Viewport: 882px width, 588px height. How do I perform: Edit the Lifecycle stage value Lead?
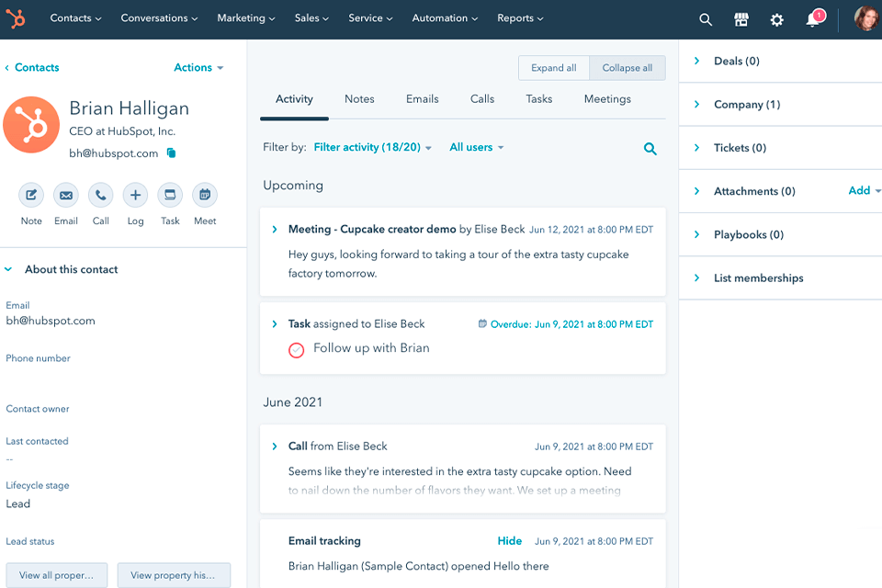tap(18, 503)
